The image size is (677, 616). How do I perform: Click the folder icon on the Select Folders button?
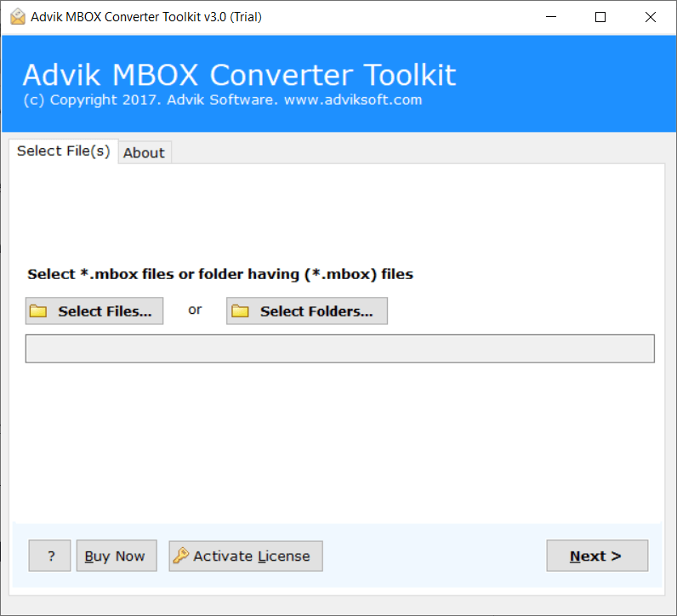[x=240, y=311]
